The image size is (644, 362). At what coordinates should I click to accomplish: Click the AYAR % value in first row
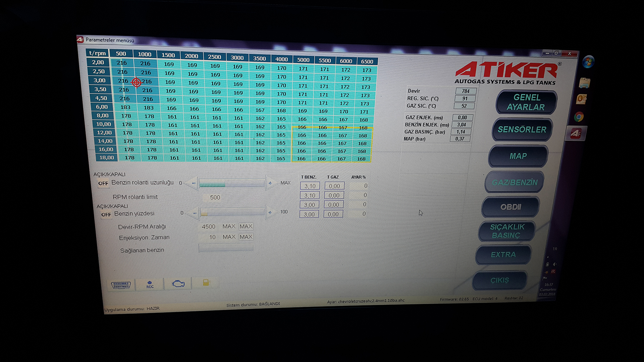coord(359,186)
